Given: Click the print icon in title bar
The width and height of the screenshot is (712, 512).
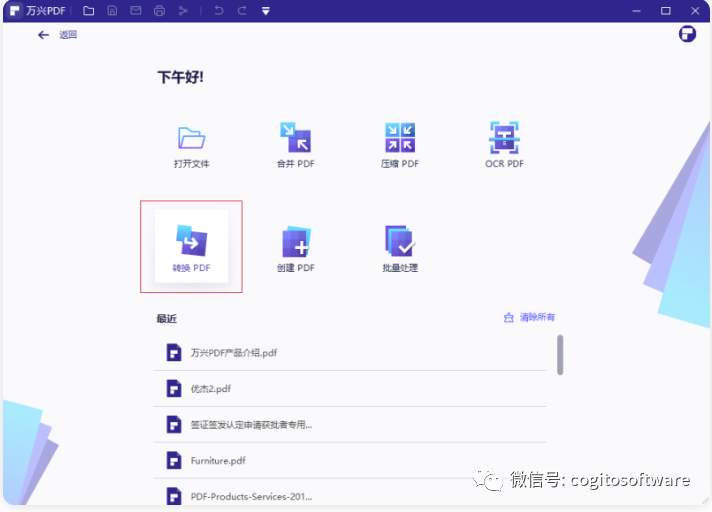Looking at the screenshot, I should [x=159, y=10].
